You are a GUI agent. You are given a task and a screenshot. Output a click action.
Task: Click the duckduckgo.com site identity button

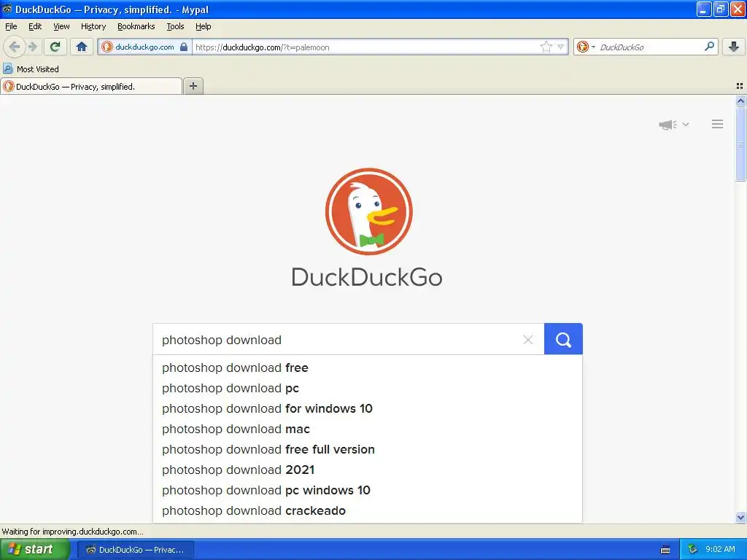tap(144, 47)
